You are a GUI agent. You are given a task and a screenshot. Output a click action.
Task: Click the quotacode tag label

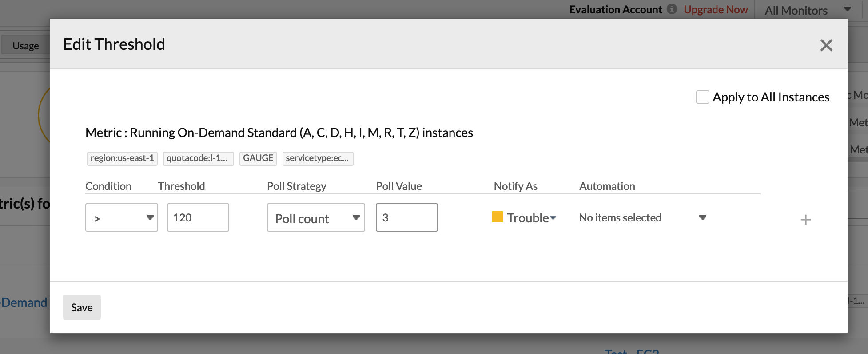pos(198,158)
